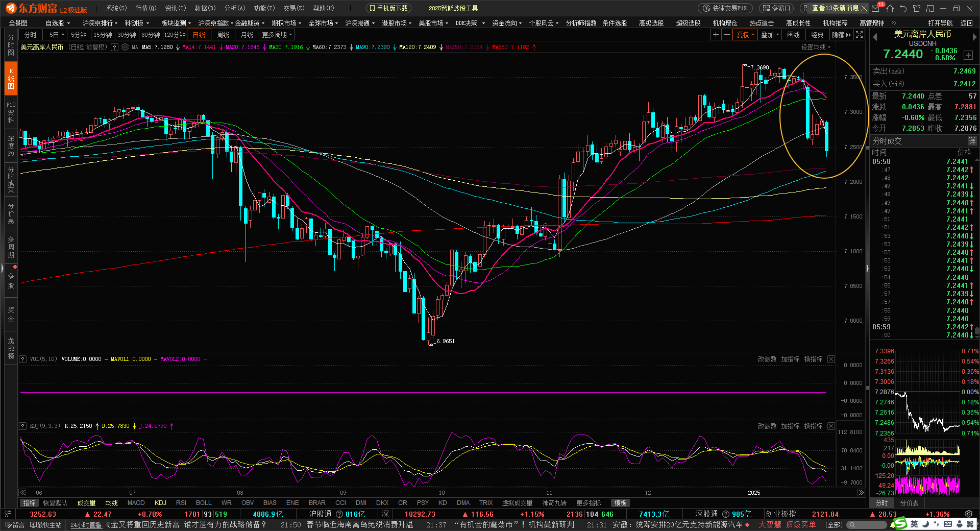Toggle MACD indicator
The image size is (980, 531).
[136, 503]
